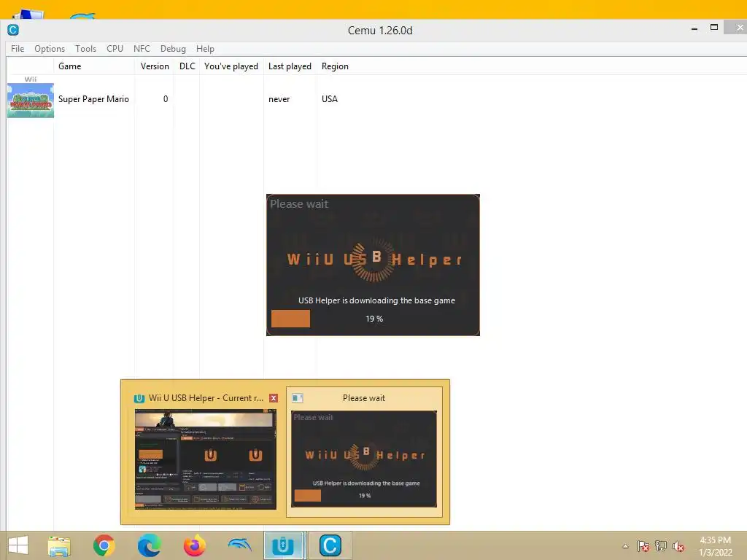This screenshot has height=560, width=747.
Task: Close the Wii U USB Helper preview
Action: tap(274, 398)
